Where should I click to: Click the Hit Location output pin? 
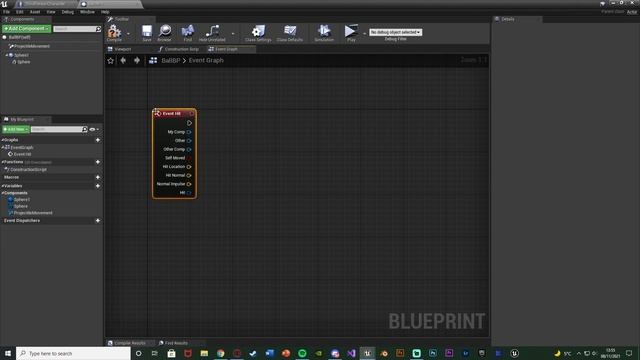pos(189,167)
